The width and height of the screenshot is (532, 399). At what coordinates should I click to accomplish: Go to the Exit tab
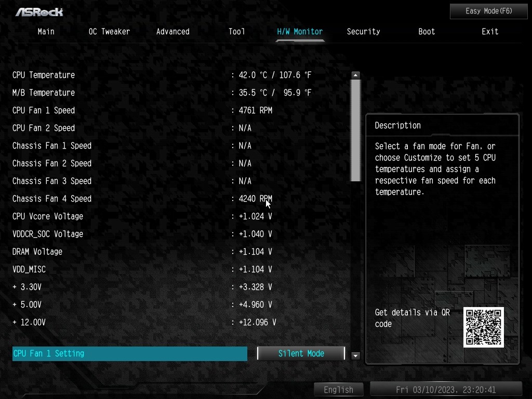click(490, 32)
